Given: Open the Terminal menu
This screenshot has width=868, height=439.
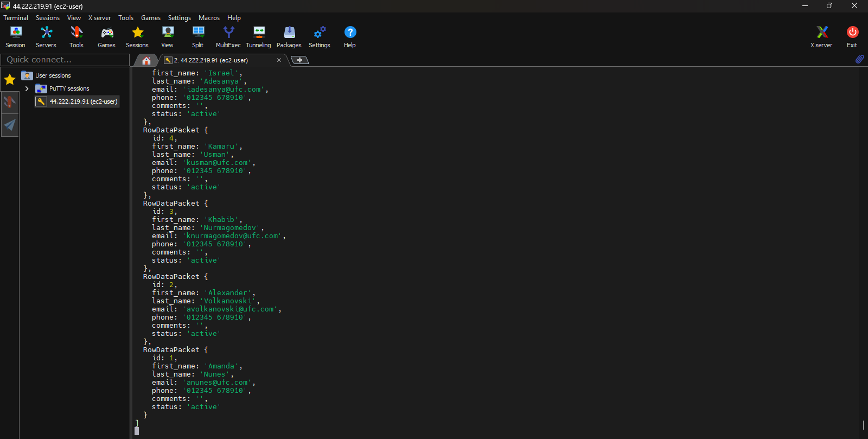Looking at the screenshot, I should coord(16,18).
